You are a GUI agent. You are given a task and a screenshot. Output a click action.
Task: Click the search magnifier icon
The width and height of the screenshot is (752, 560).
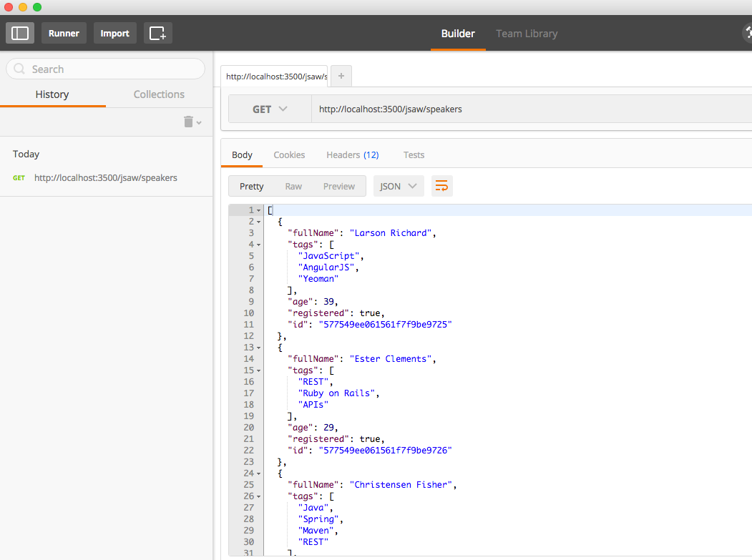point(18,68)
